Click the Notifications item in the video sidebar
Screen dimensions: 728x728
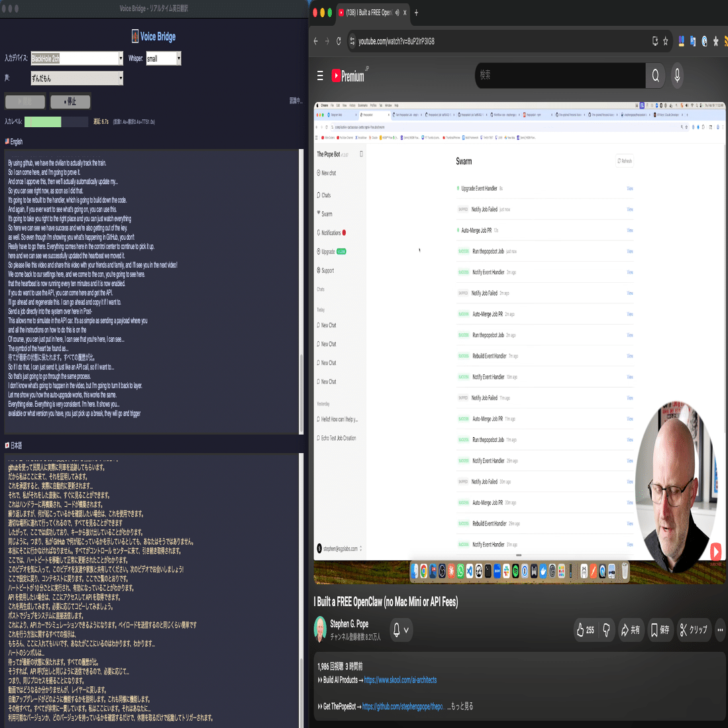(331, 233)
